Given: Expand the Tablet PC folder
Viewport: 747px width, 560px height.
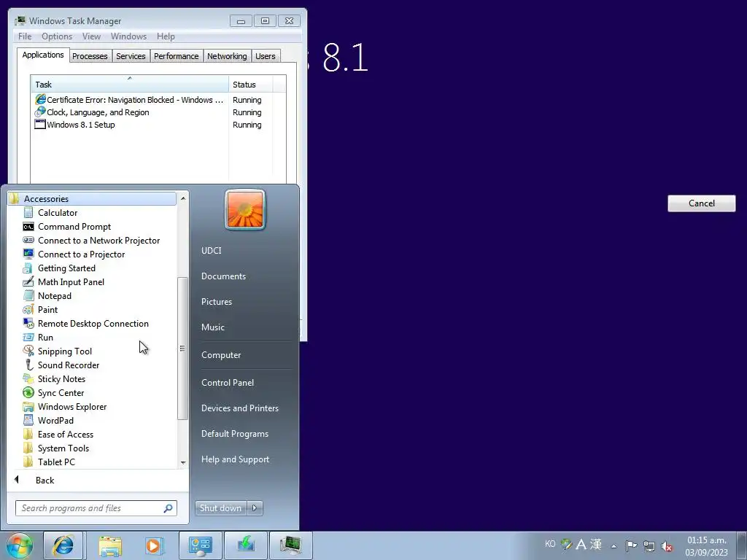Looking at the screenshot, I should tap(56, 462).
